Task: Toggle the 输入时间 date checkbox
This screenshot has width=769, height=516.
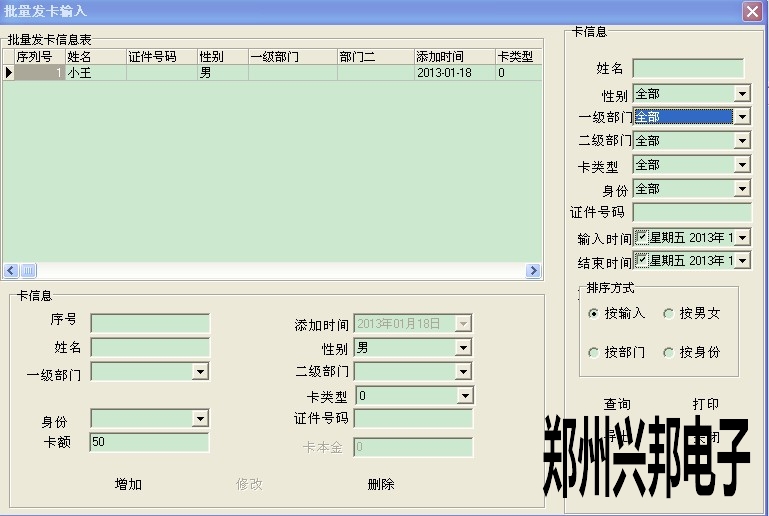Action: (642, 237)
